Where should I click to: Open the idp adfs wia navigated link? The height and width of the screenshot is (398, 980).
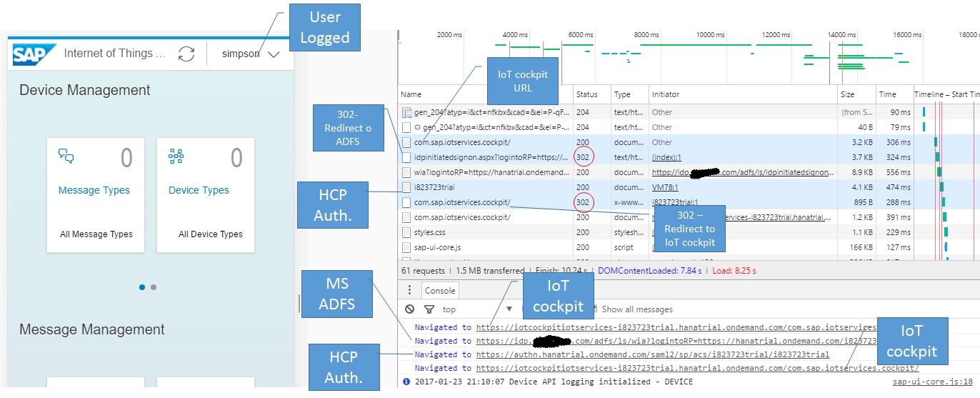click(676, 341)
